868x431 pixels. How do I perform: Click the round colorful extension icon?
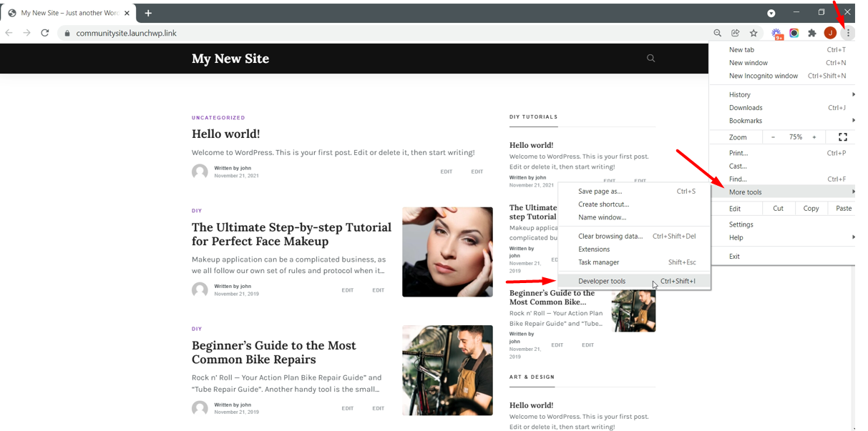[x=794, y=33]
